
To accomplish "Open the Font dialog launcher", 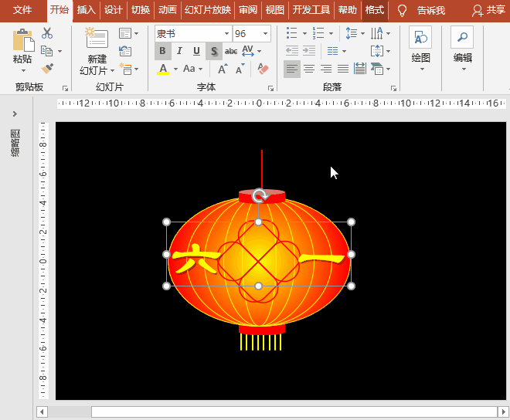I will pyautogui.click(x=270, y=89).
